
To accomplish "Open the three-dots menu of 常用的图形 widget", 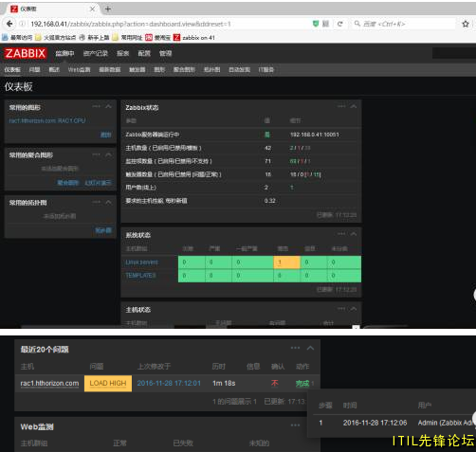I will (x=96, y=106).
